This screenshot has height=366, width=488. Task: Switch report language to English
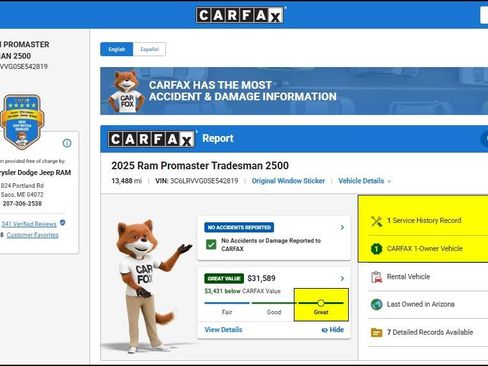117,49
